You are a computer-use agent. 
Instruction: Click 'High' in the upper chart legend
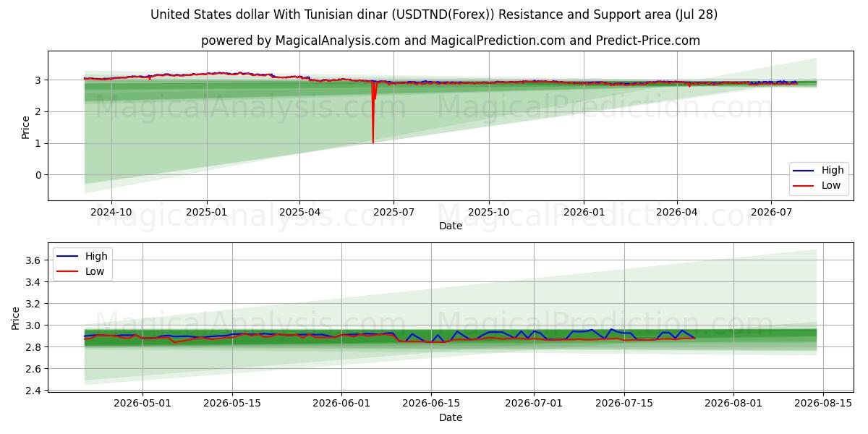(833, 171)
